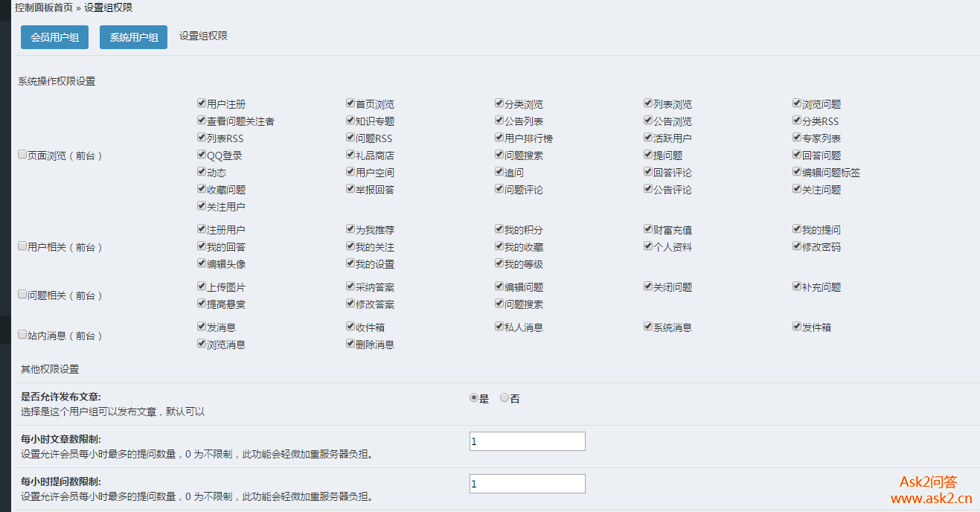The image size is (980, 512).
Task: Select 是 for 是否允许发布文章
Action: pyautogui.click(x=474, y=398)
